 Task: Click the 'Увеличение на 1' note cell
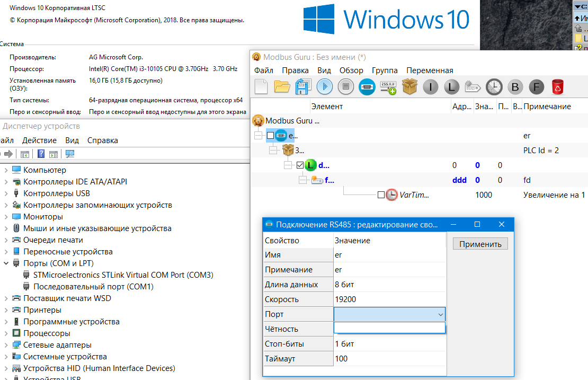pos(554,195)
